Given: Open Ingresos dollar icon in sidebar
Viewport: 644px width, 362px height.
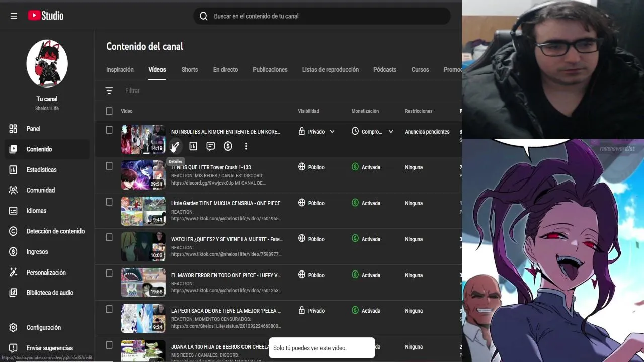Looking at the screenshot, I should [x=13, y=252].
